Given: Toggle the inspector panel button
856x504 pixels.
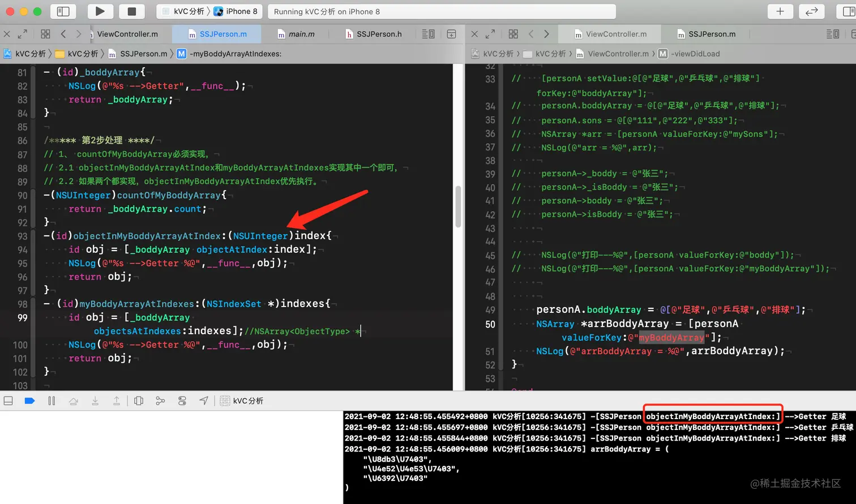Looking at the screenshot, I should click(848, 11).
